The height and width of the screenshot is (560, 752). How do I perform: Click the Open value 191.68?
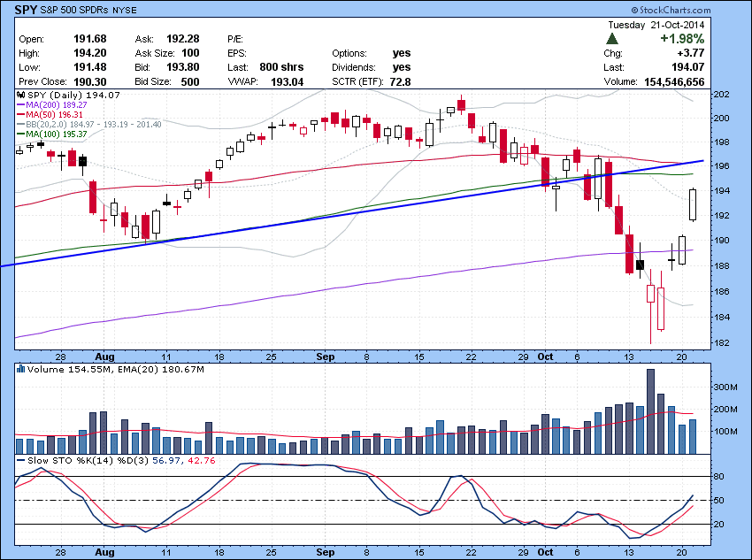pos(89,39)
